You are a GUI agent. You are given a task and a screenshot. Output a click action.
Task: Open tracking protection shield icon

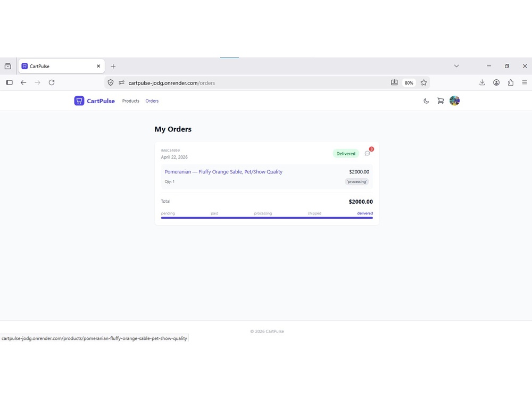111,82
